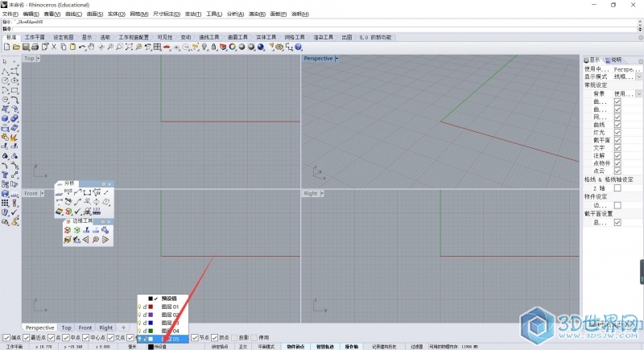Switch to the 工作平面 toolbar tab
This screenshot has height=350, width=644.
tap(35, 37)
